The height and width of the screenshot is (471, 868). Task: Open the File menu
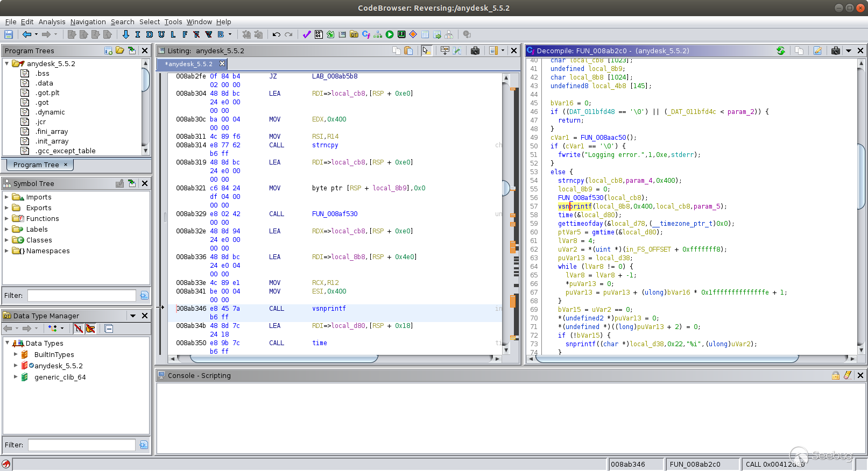pos(11,22)
